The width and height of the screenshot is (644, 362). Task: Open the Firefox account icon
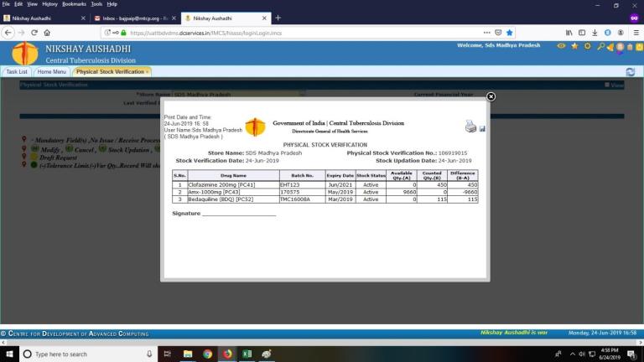(x=621, y=33)
